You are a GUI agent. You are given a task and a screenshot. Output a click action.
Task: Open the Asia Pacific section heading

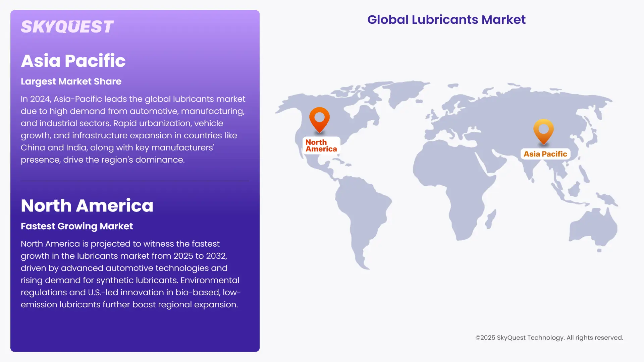point(73,60)
